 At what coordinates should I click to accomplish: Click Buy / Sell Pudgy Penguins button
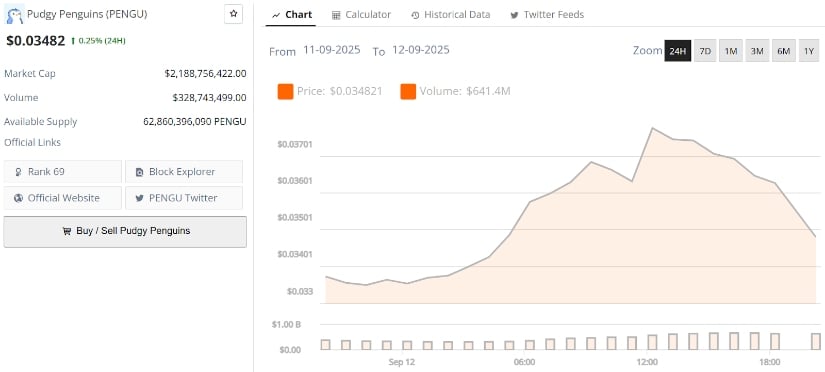click(x=125, y=232)
